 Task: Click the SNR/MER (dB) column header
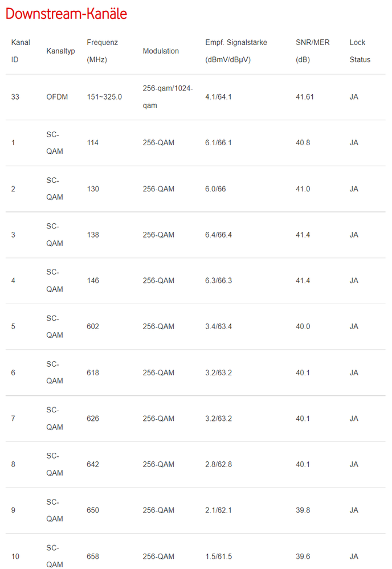click(x=309, y=51)
